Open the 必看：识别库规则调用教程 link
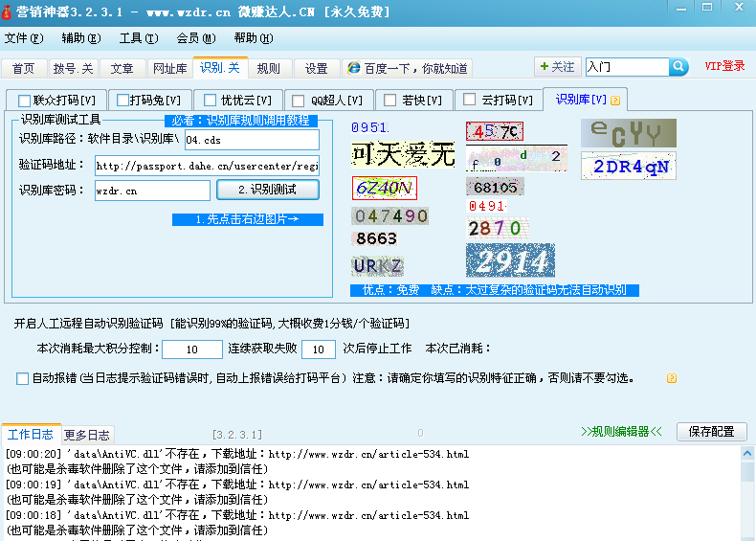 241,120
